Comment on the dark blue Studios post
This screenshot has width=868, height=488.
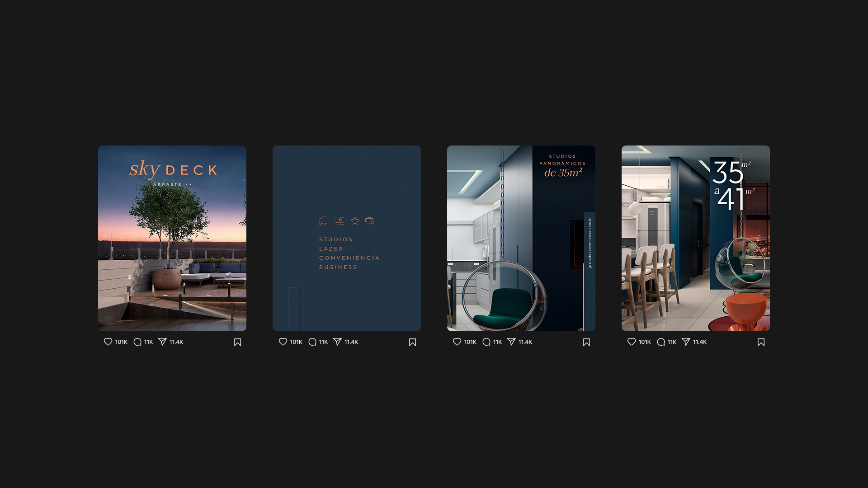(312, 342)
